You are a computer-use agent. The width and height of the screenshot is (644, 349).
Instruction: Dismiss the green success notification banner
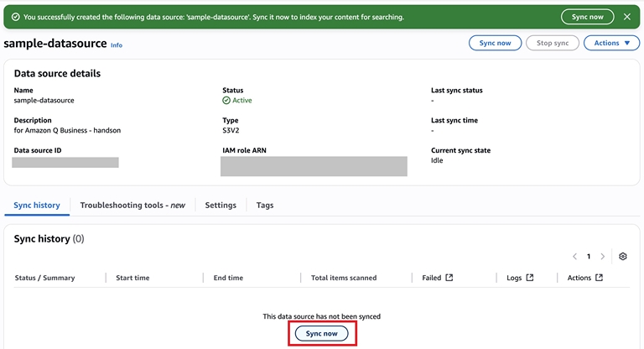(x=626, y=17)
